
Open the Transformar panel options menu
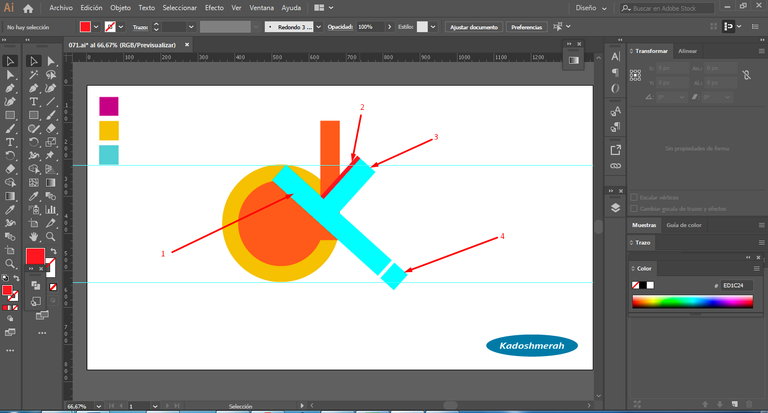(761, 51)
